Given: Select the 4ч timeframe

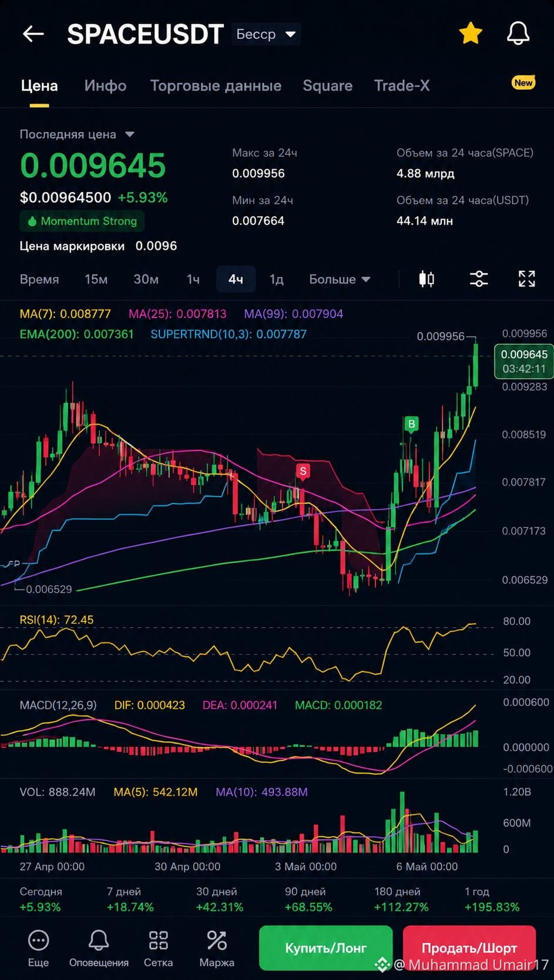Looking at the screenshot, I should (x=236, y=279).
